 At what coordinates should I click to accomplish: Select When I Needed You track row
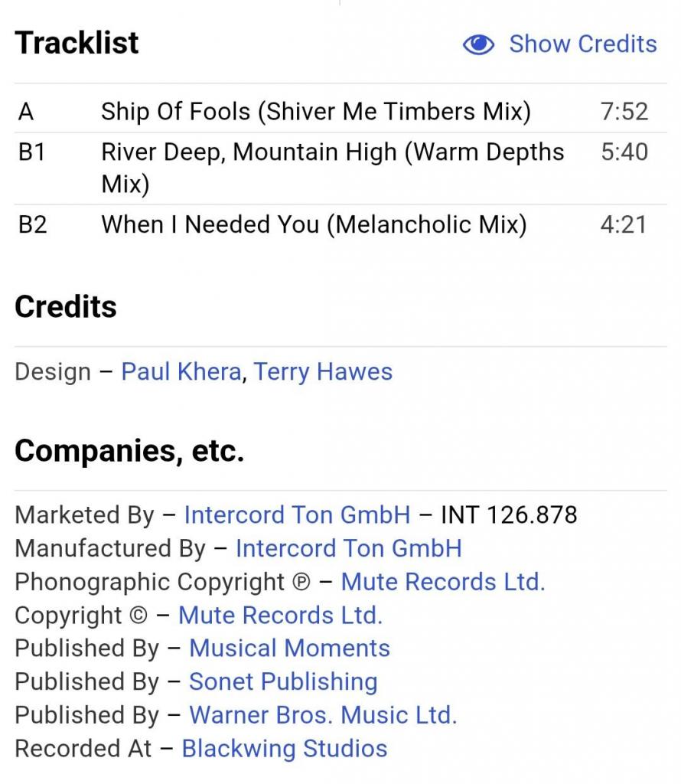pyautogui.click(x=340, y=224)
